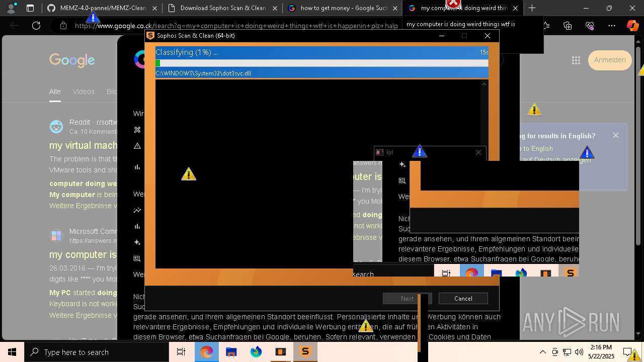Dismiss the 'results in English?' popup with its X
This screenshot has height=362, width=644.
[615, 135]
